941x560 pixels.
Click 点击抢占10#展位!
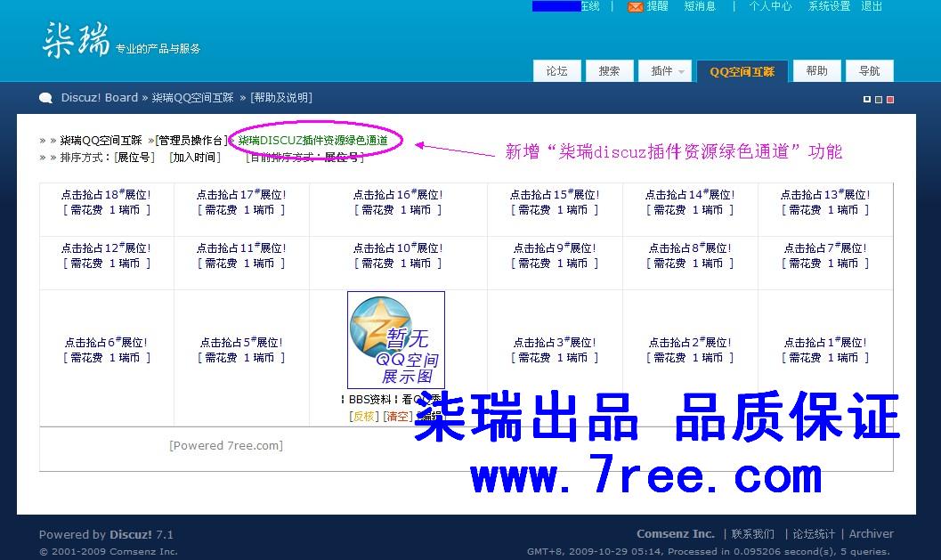(398, 248)
